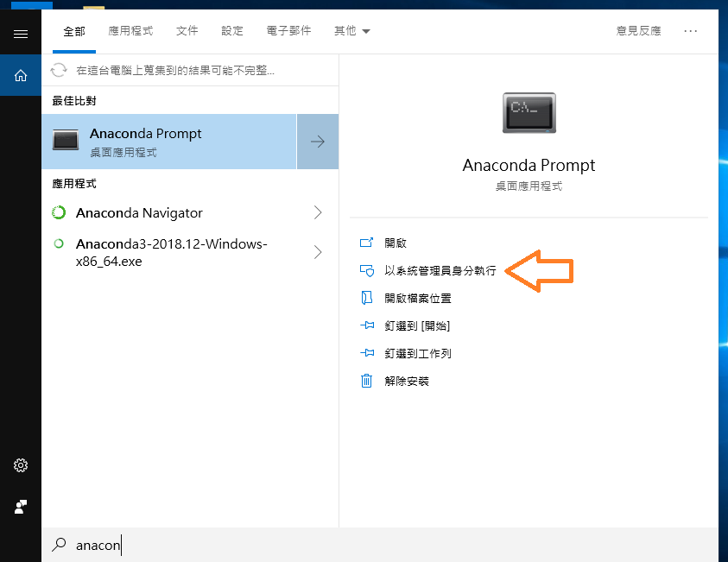Click the refresh indexing status icon

[59, 70]
